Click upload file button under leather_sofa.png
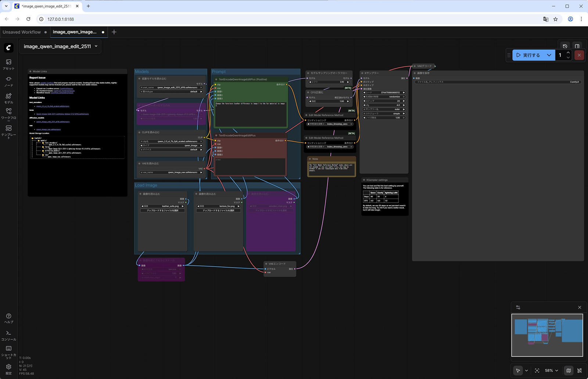 click(162, 210)
